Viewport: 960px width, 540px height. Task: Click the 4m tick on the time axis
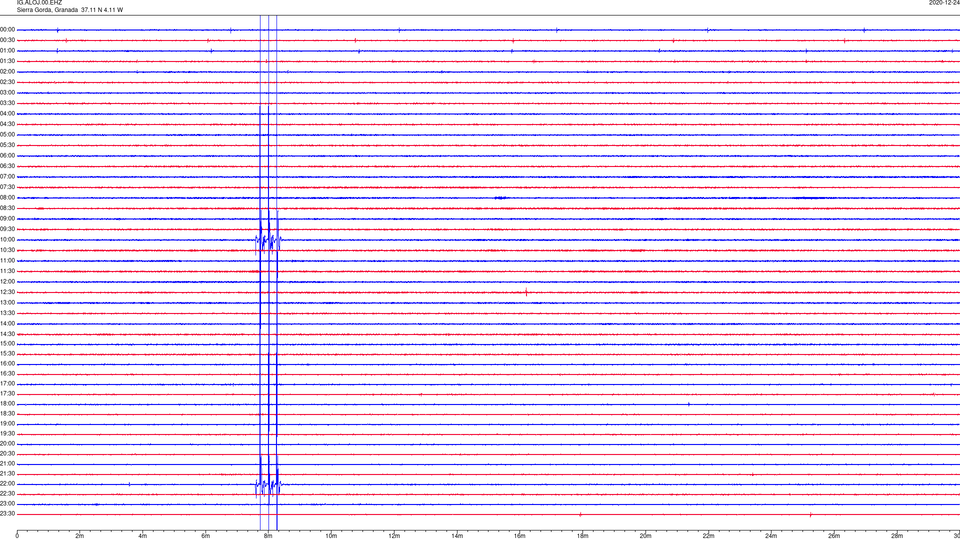click(x=143, y=536)
